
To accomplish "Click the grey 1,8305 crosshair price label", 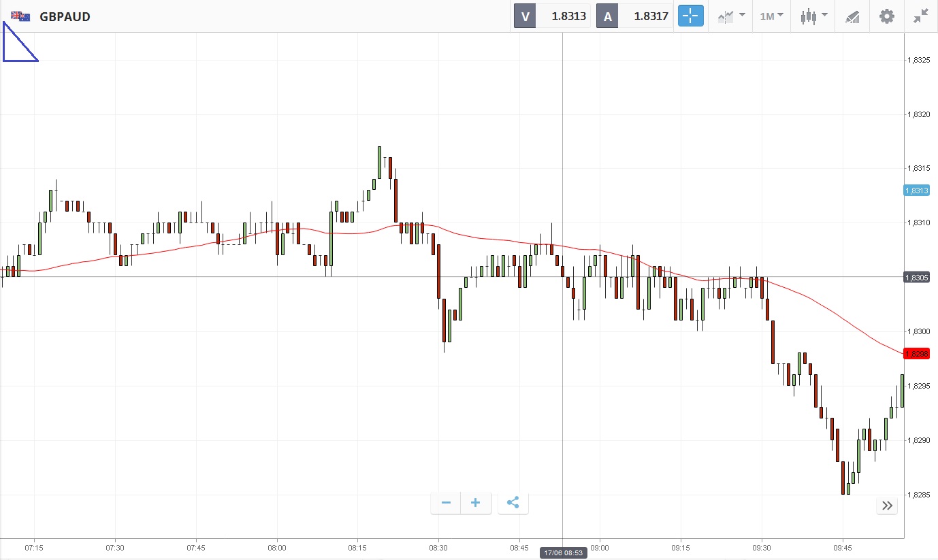I will [917, 277].
